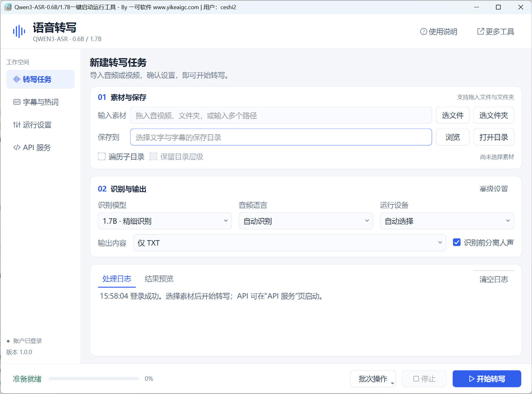Uncheck 识别前分离人声 checkbox

point(456,242)
